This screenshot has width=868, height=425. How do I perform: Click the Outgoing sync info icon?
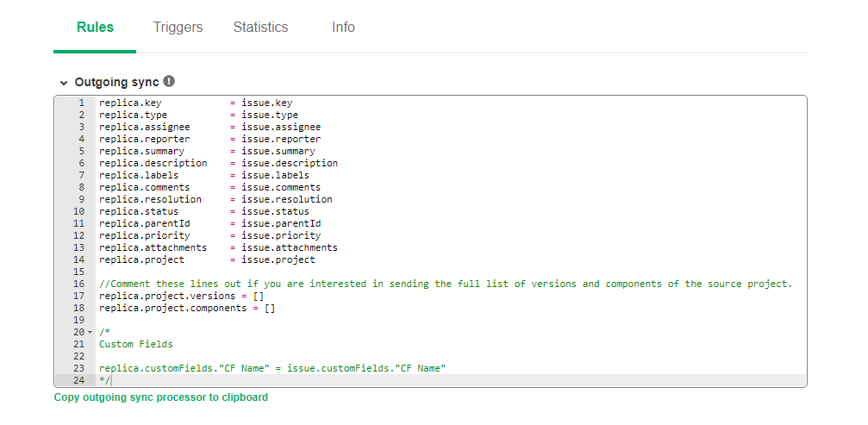pyautogui.click(x=170, y=81)
